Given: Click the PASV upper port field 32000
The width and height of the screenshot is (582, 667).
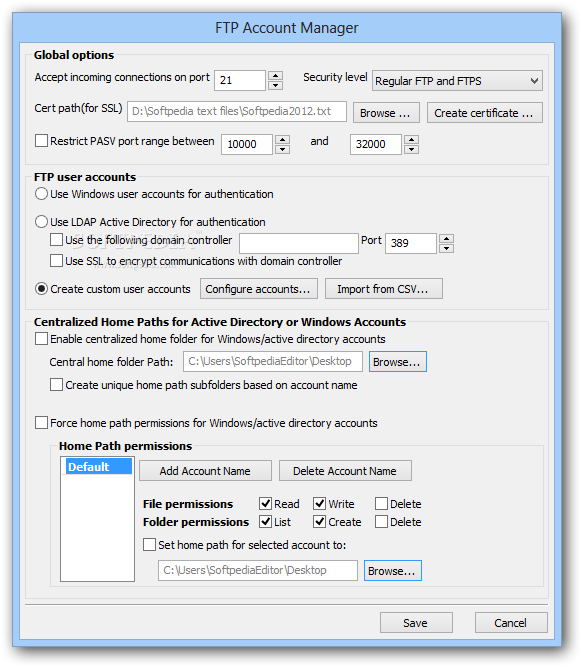Looking at the screenshot, I should click(376, 144).
